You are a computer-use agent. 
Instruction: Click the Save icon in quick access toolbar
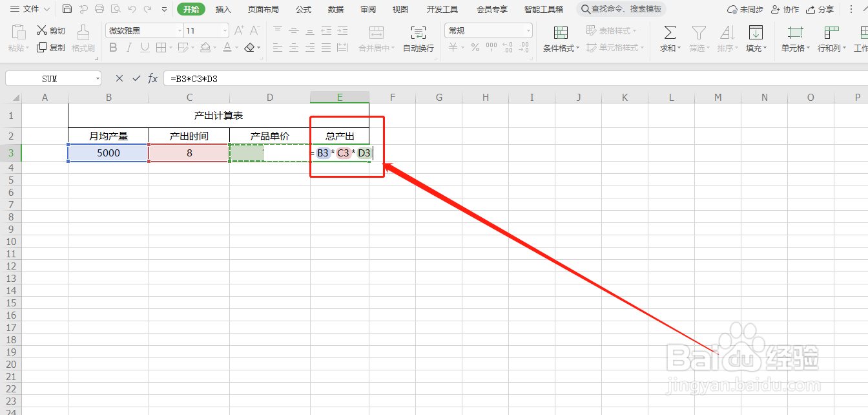(67, 9)
